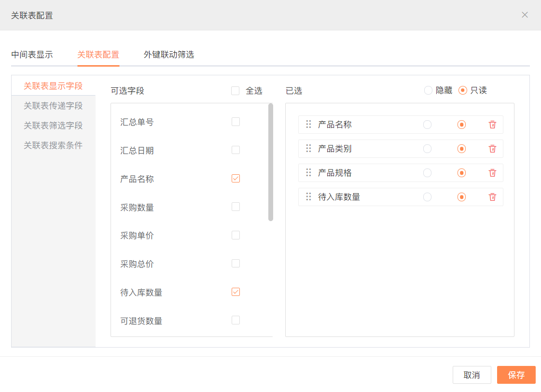Select read-only radio for 待入库数量 row
The width and height of the screenshot is (541, 392).
click(462, 197)
